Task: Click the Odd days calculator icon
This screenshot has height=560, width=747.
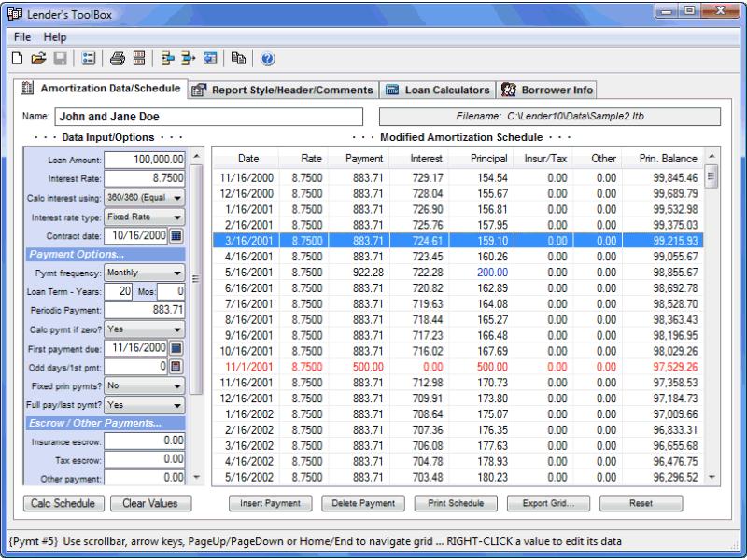Action: 176,366
